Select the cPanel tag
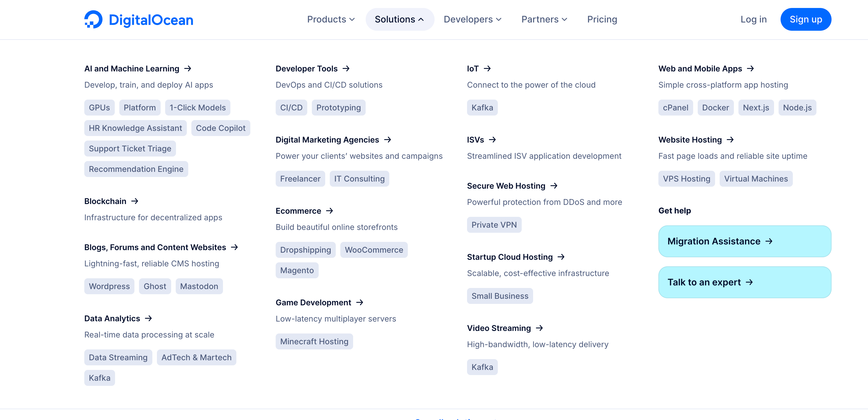 pos(675,108)
